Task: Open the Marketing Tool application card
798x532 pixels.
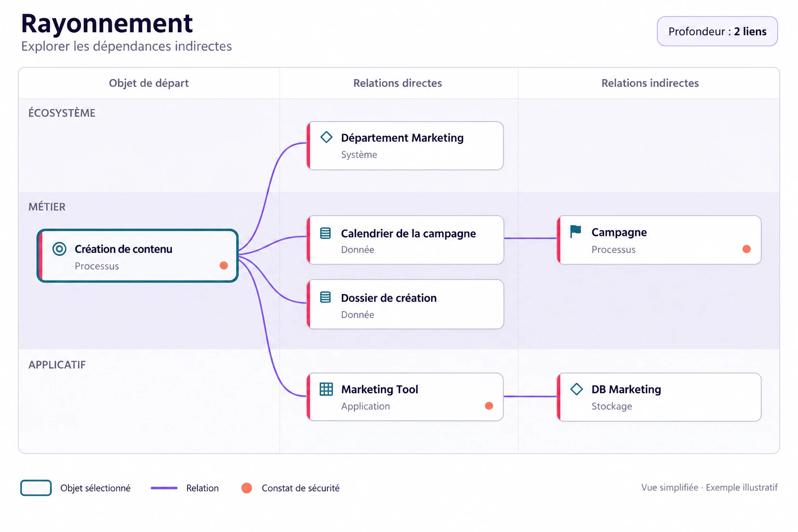Action: pos(405,397)
